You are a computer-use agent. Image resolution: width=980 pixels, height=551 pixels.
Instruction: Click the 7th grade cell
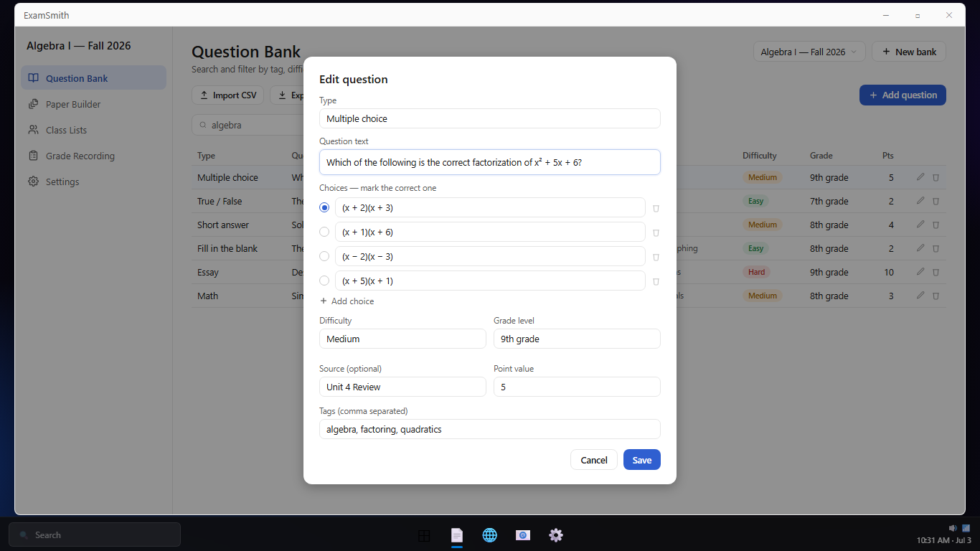pyautogui.click(x=829, y=201)
